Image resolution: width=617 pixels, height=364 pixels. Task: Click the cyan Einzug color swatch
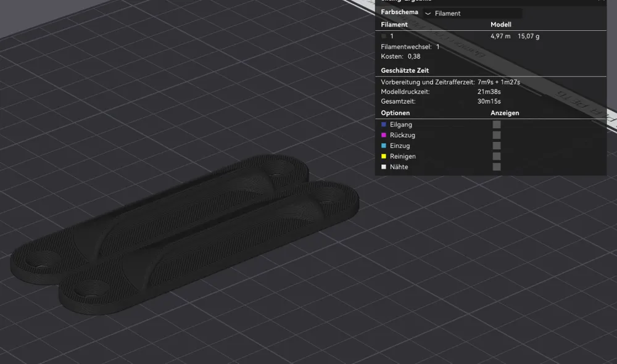384,146
